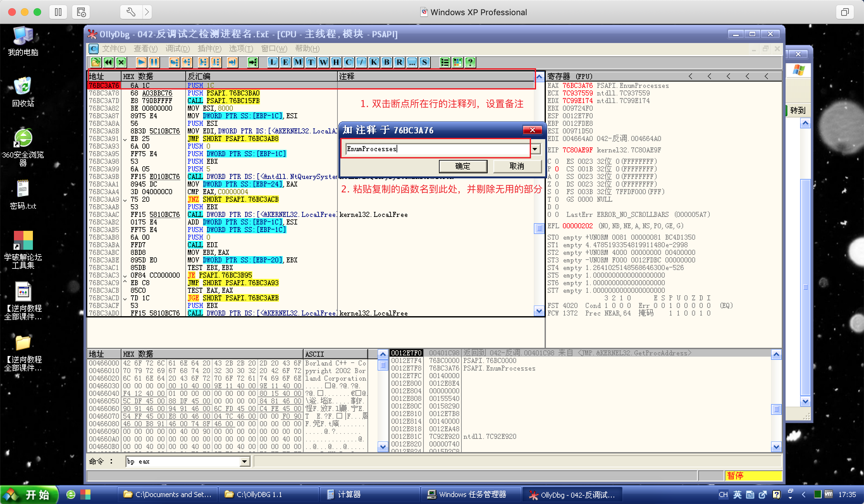Open the 调试(D) debug menu
864x504 pixels.
coord(177,49)
